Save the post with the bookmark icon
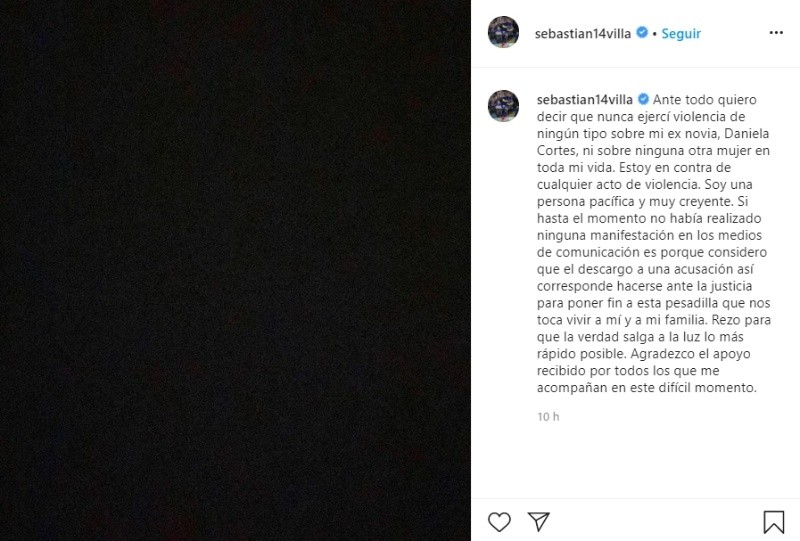 coord(773,522)
